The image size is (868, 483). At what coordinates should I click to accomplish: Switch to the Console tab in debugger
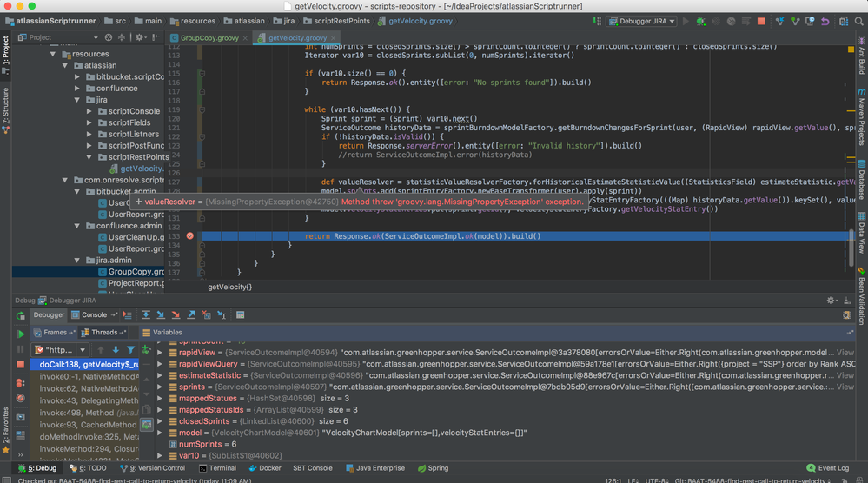click(x=94, y=314)
